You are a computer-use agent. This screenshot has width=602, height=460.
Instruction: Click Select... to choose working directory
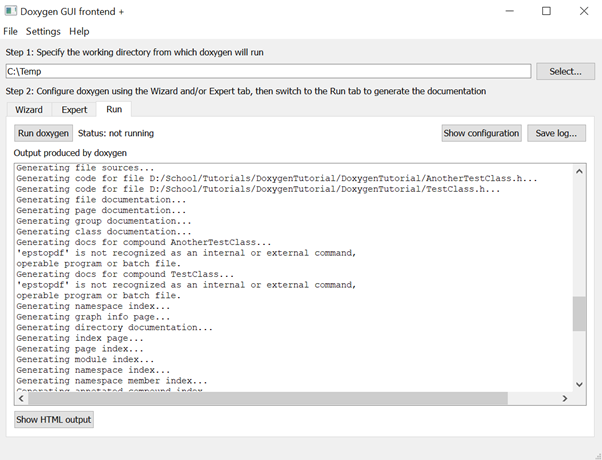pyautogui.click(x=565, y=71)
